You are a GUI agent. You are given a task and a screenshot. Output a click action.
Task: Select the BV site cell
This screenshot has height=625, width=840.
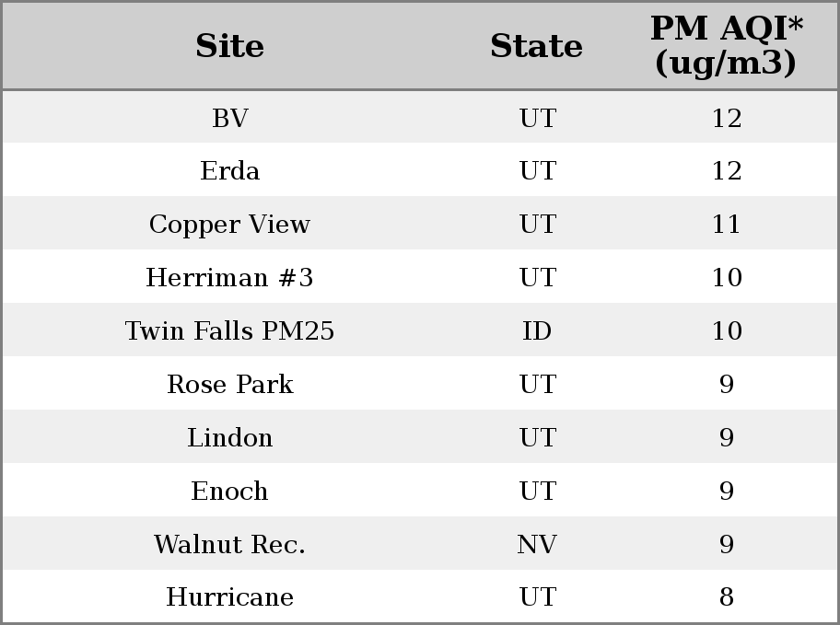coord(230,118)
